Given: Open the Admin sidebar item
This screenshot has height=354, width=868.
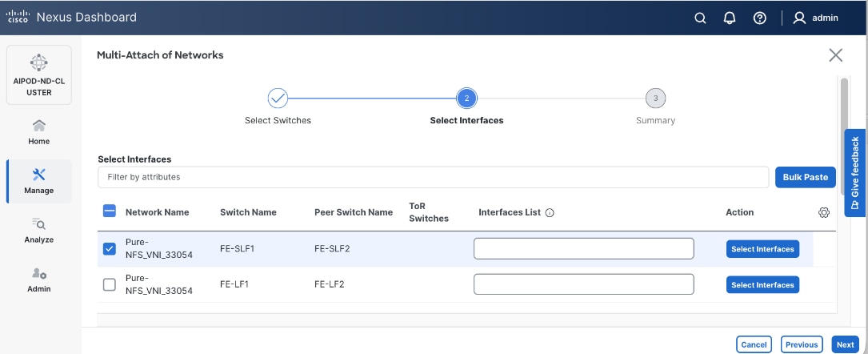Looking at the screenshot, I should (38, 280).
